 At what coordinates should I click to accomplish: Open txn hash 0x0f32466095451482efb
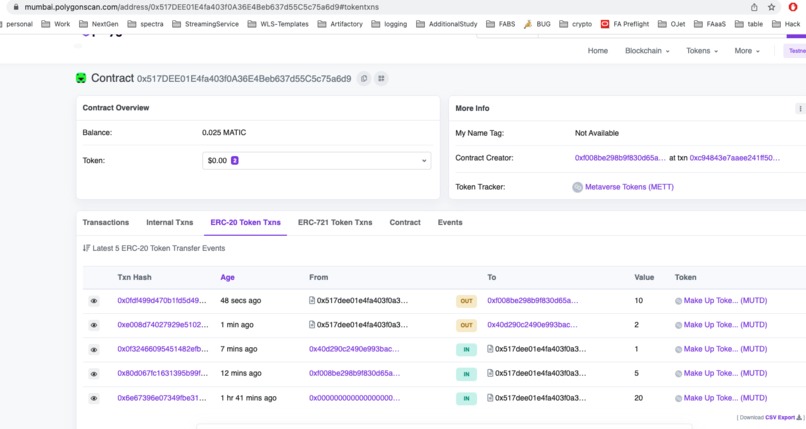coord(162,349)
